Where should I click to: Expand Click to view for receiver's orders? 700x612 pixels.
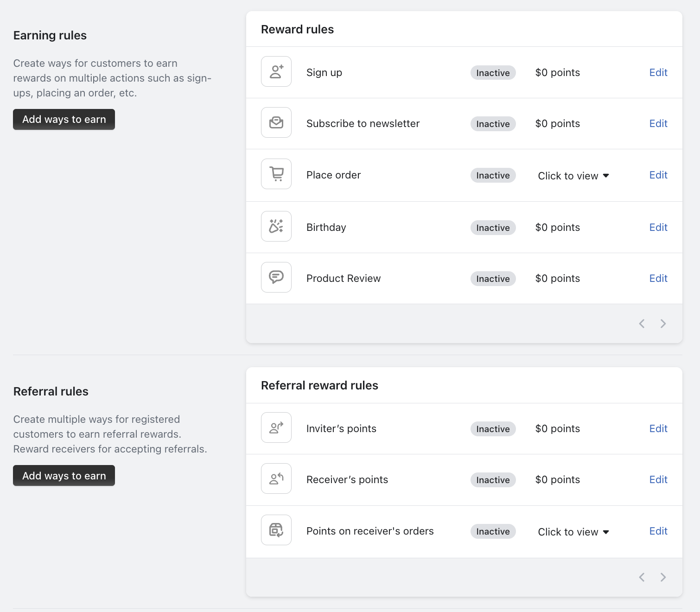click(x=573, y=532)
